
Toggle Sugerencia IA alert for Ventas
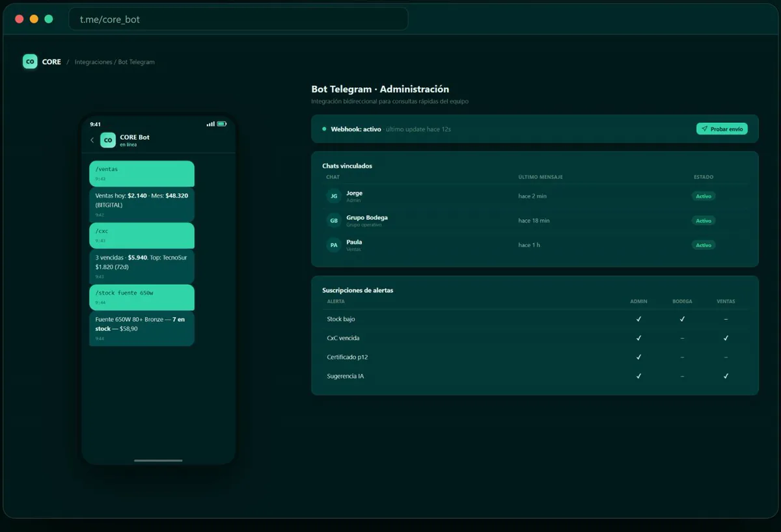point(726,376)
